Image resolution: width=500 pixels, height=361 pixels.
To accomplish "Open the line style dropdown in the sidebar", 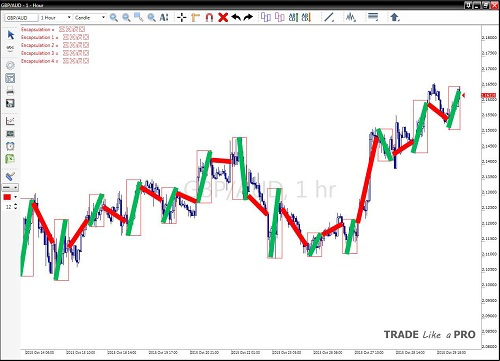I will (10, 188).
